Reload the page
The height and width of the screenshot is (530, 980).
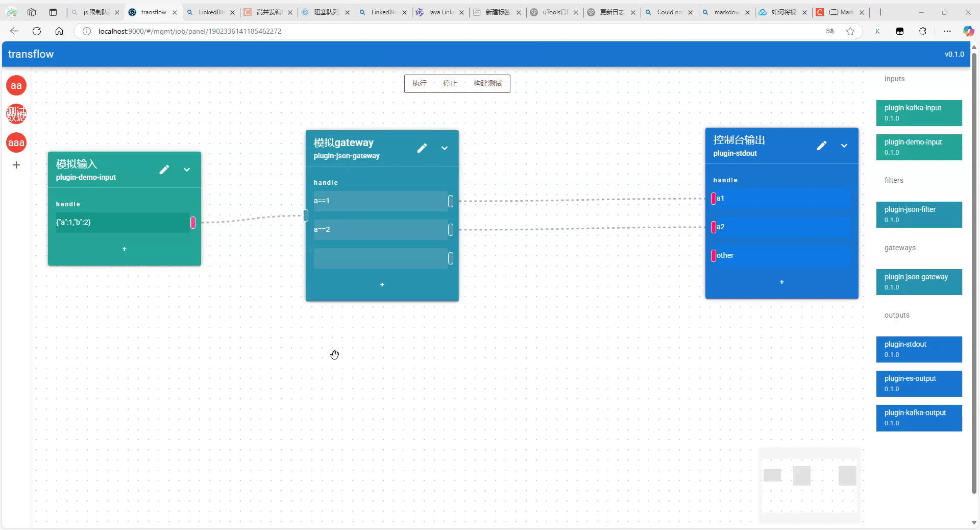[37, 31]
